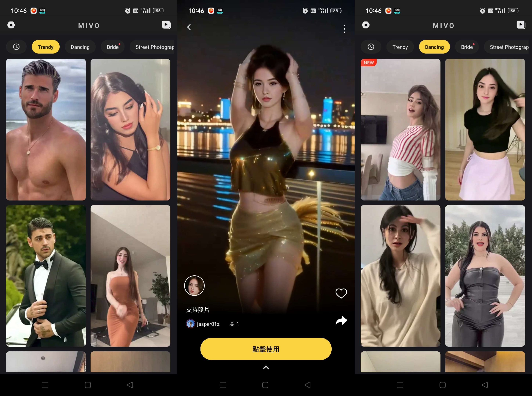Tap the Dancing category tab left screen
The height and width of the screenshot is (396, 532).
pyautogui.click(x=80, y=47)
